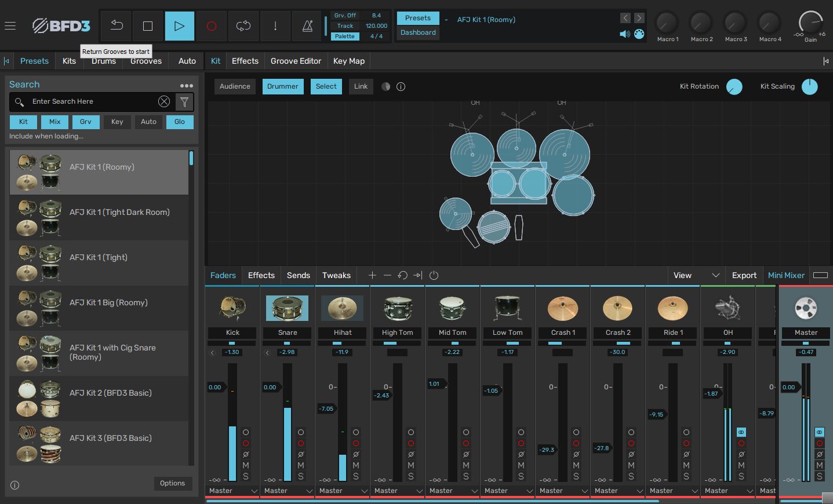Click the Kit Rotation knob
Viewport: 833px width, 504px height.
coord(734,87)
